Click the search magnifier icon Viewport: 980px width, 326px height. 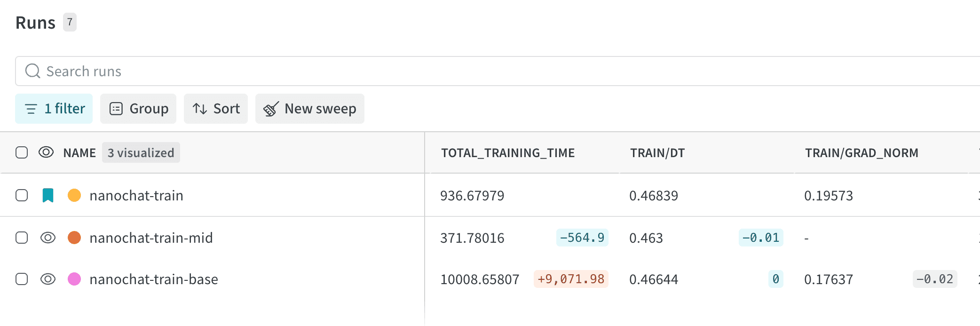coord(32,71)
